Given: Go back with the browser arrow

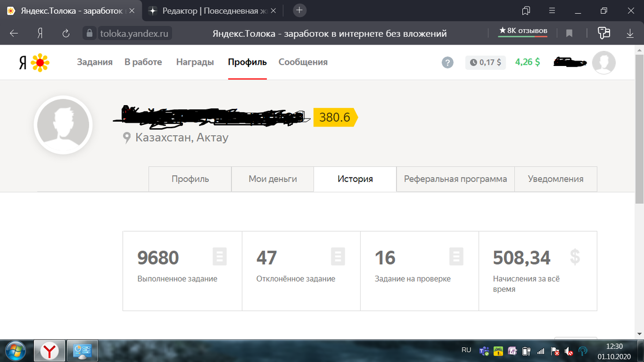Looking at the screenshot, I should pyautogui.click(x=14, y=33).
